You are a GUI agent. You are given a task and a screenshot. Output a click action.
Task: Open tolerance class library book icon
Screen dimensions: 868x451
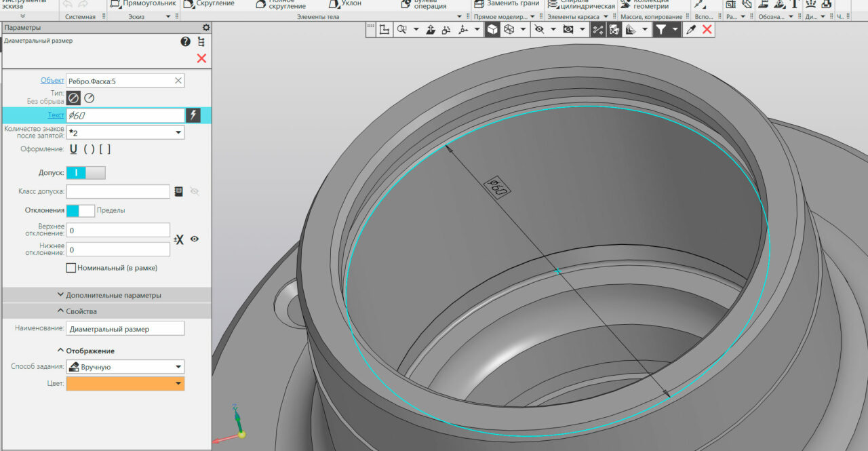click(x=179, y=192)
